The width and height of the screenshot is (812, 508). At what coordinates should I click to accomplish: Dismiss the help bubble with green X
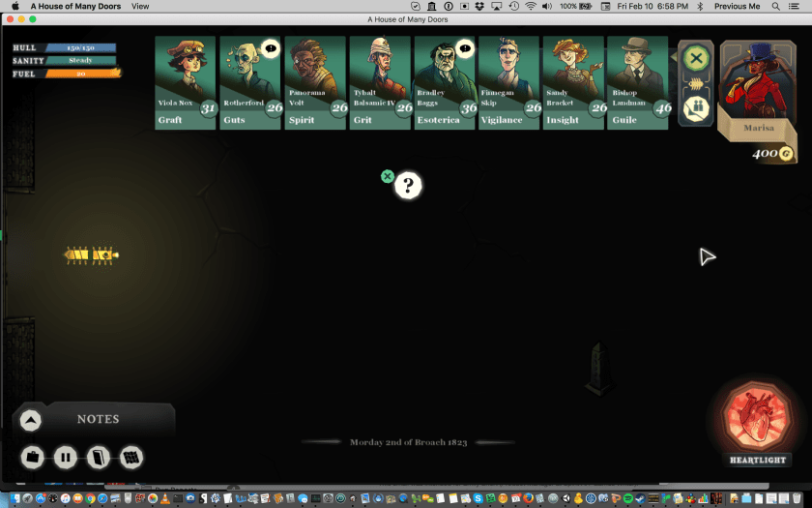tap(388, 176)
